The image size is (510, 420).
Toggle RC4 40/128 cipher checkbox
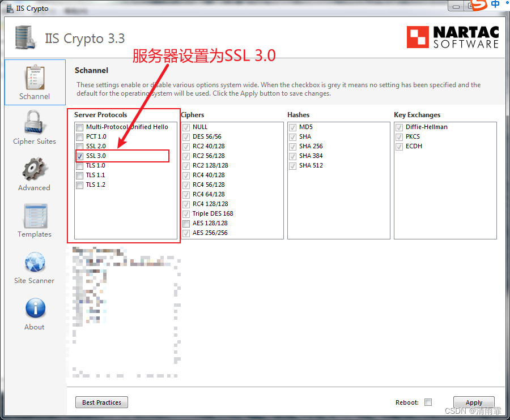point(186,175)
